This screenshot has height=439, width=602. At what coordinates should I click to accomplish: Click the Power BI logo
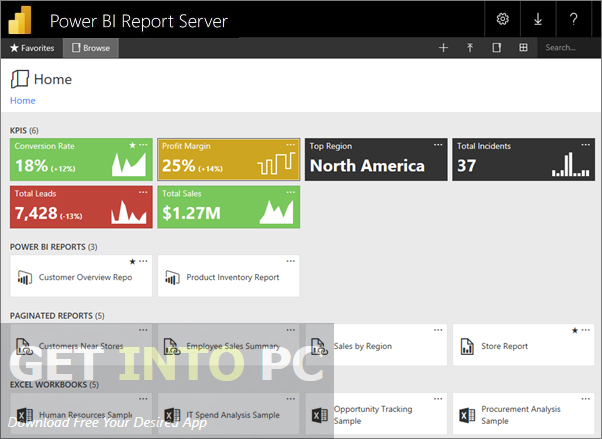coord(20,19)
